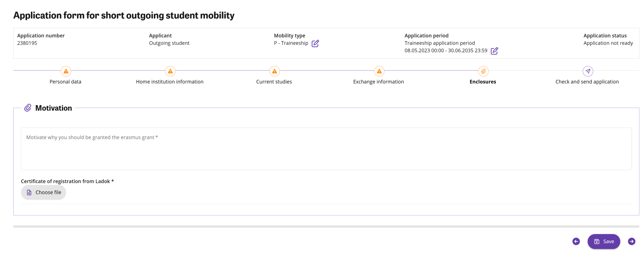Open the Home institution information step icon
This screenshot has width=644, height=257.
pyautogui.click(x=170, y=71)
